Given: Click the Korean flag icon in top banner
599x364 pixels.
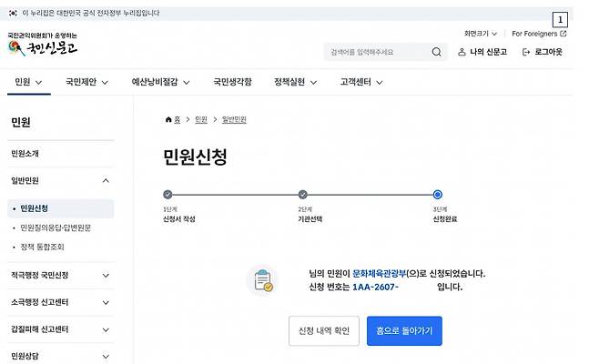Looking at the screenshot, I should (x=13, y=13).
